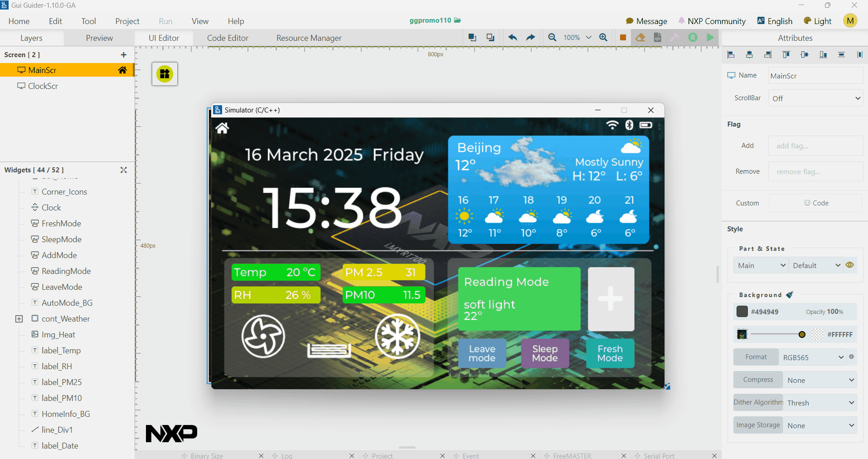Open the ScrollBar dropdown set to Off

815,98
